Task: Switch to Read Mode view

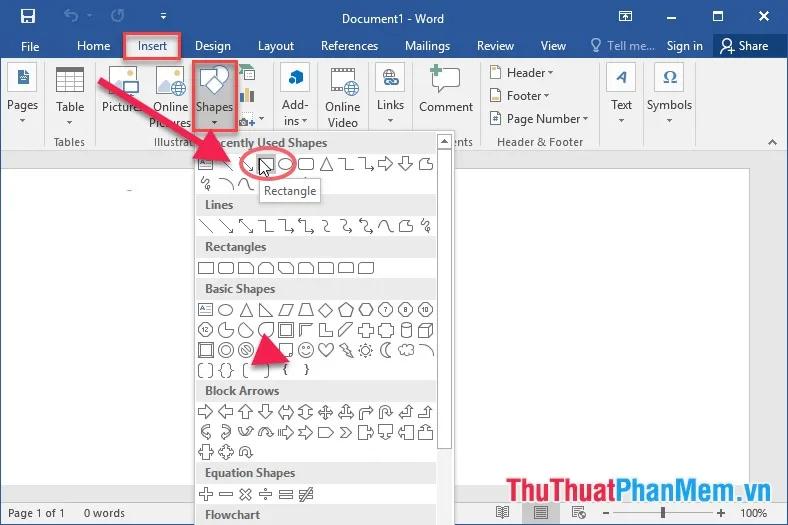Action: [x=502, y=512]
